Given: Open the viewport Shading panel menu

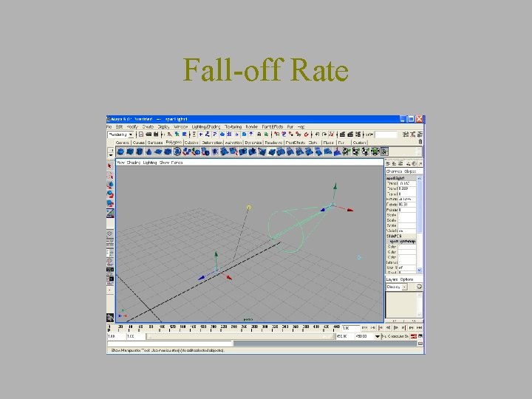Looking at the screenshot, I should (x=134, y=163).
